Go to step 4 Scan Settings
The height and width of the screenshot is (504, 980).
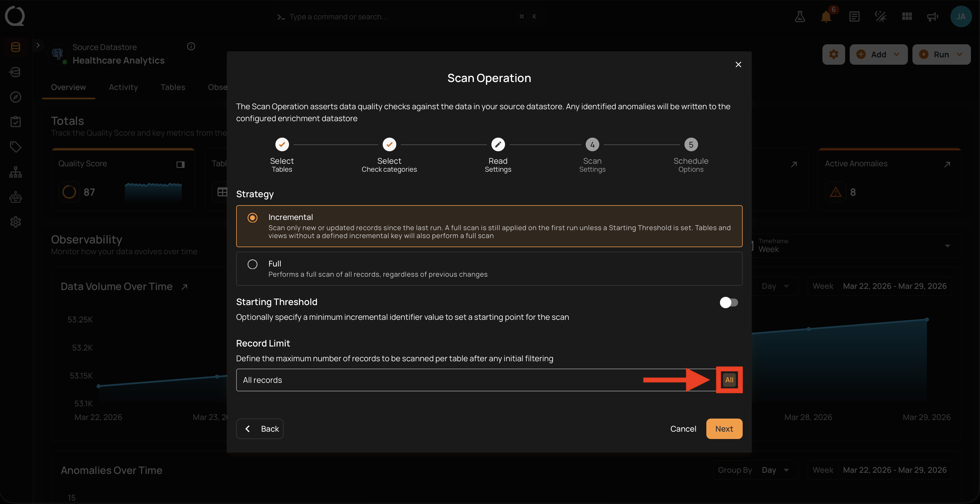coord(592,155)
